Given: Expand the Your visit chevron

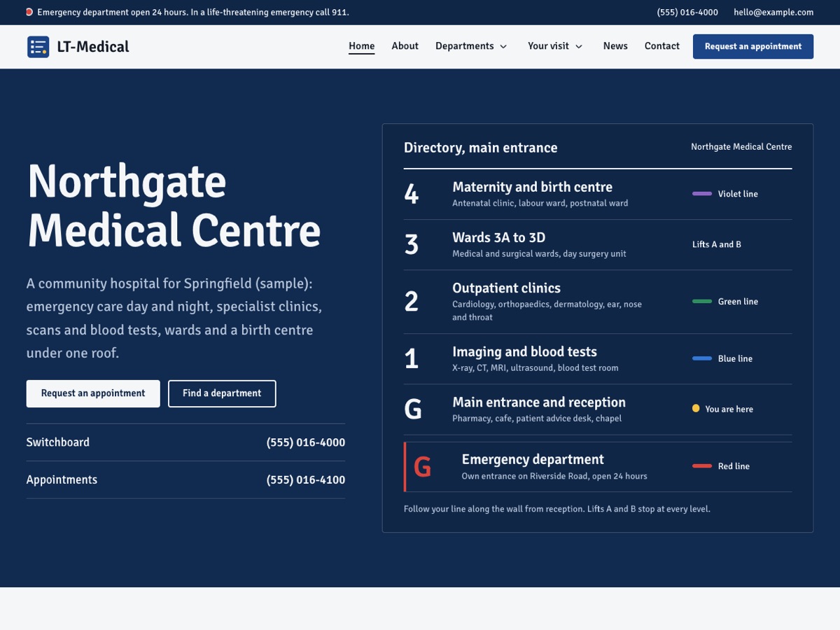Looking at the screenshot, I should coord(579,47).
